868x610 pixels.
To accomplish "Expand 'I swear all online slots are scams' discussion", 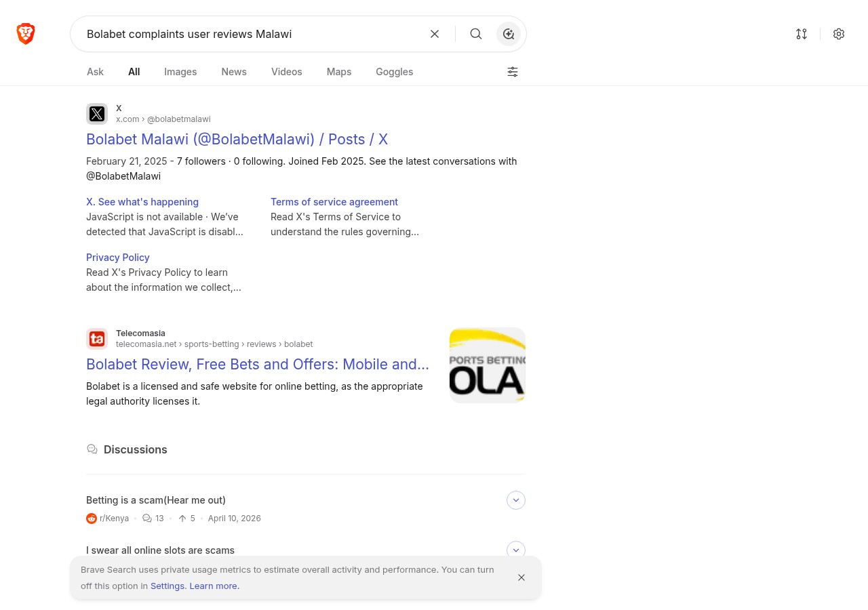I will [516, 549].
